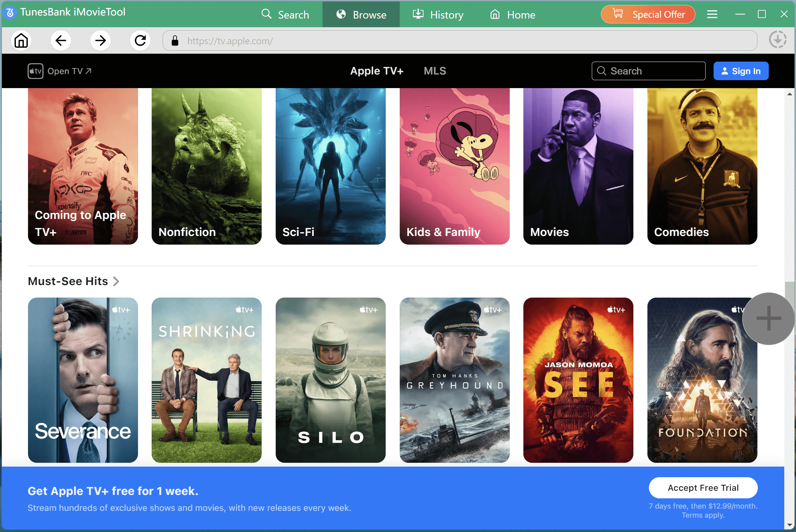The width and height of the screenshot is (796, 532).
Task: Select the Apple TV+ tab
Action: pyautogui.click(x=377, y=71)
